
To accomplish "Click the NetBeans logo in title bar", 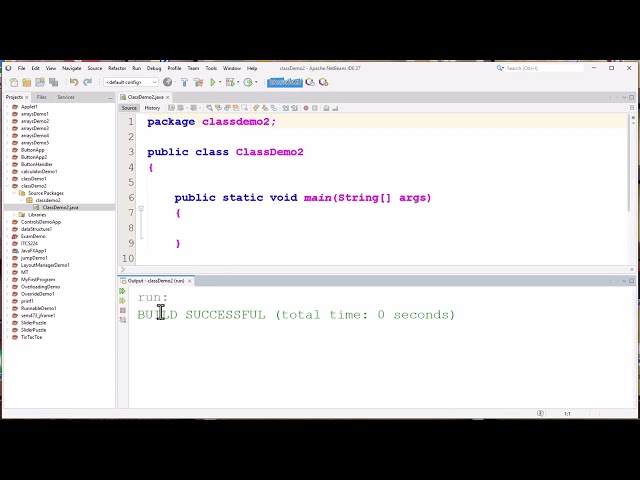I will coord(8,68).
